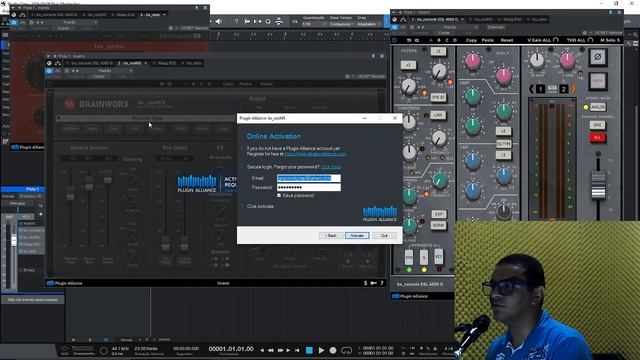The width and height of the screenshot is (640, 360).
Task: Open the Compassos timebase dropdown
Action: click(x=341, y=24)
